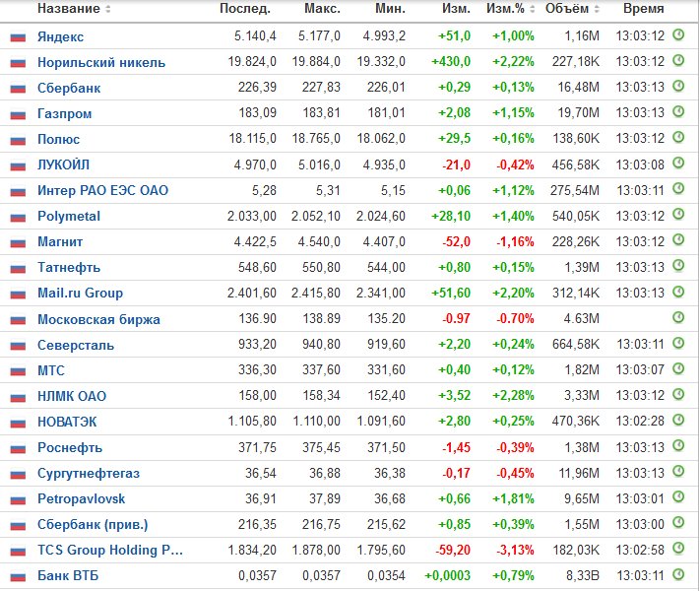Open the Polymetal stock link
The height and width of the screenshot is (591, 700).
(69, 217)
